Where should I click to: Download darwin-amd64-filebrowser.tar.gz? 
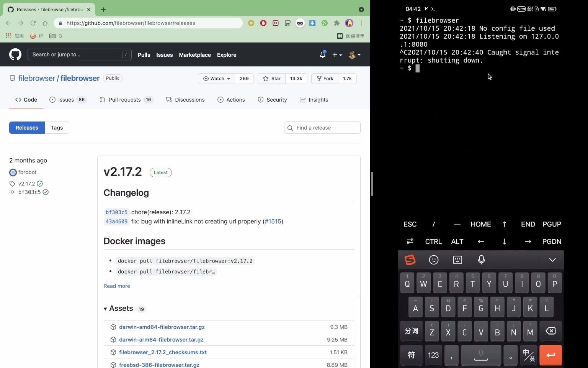coord(162,327)
